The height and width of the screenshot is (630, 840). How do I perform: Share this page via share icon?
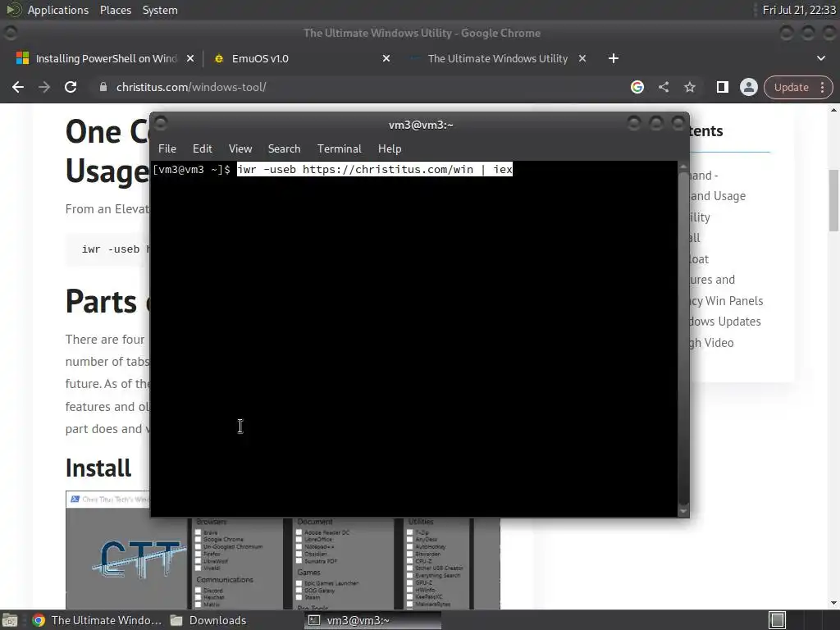coord(663,87)
